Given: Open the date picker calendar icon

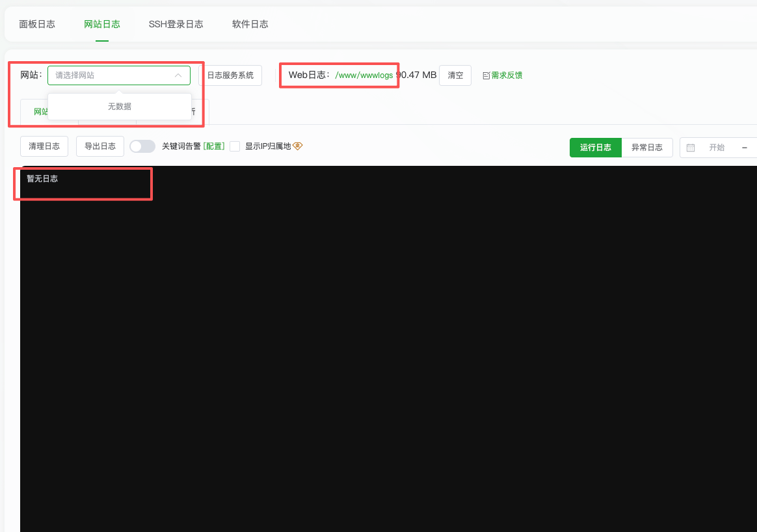Looking at the screenshot, I should tap(691, 148).
